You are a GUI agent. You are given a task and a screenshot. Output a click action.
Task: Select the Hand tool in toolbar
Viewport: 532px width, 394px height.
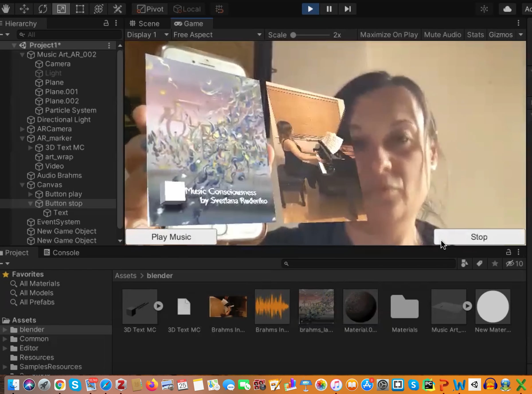tap(6, 9)
